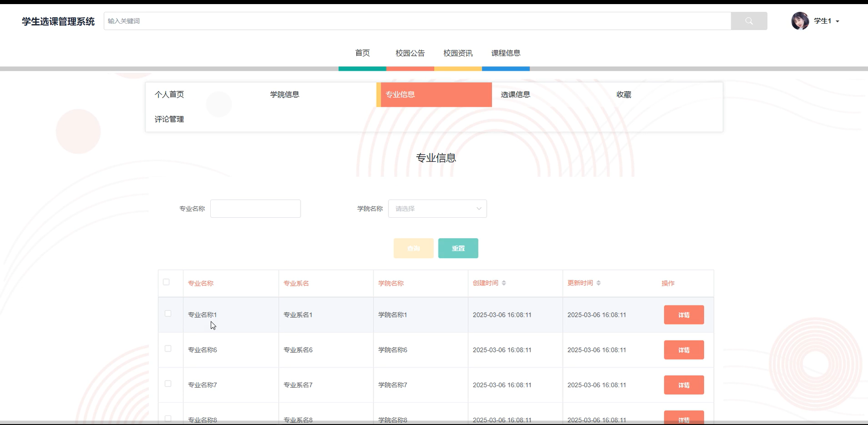Open the 课程信息 navigation item

point(506,53)
